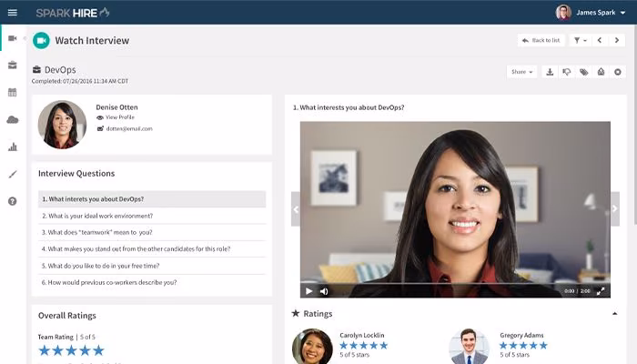Open the hamburger navigation menu
This screenshot has height=364, width=637.
pos(13,13)
